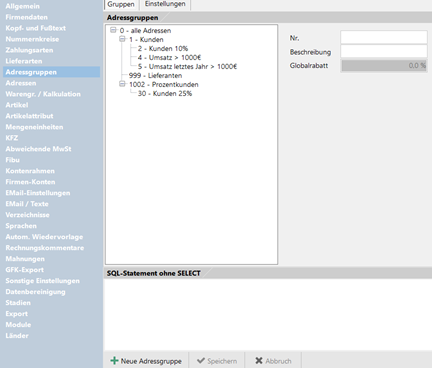Screen dimensions: 432x368
Task: Open KFZ settings
Action: click(x=12, y=138)
